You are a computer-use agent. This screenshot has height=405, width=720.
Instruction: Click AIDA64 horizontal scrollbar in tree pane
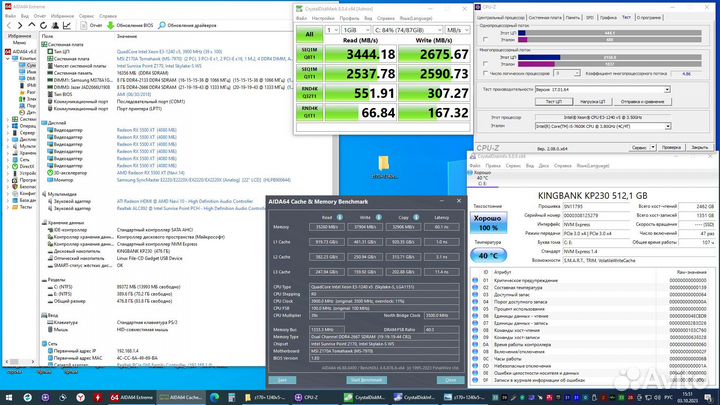tap(20, 362)
